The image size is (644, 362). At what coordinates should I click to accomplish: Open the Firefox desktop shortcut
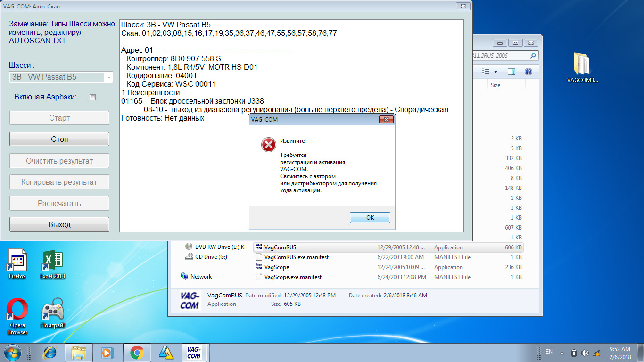click(17, 263)
